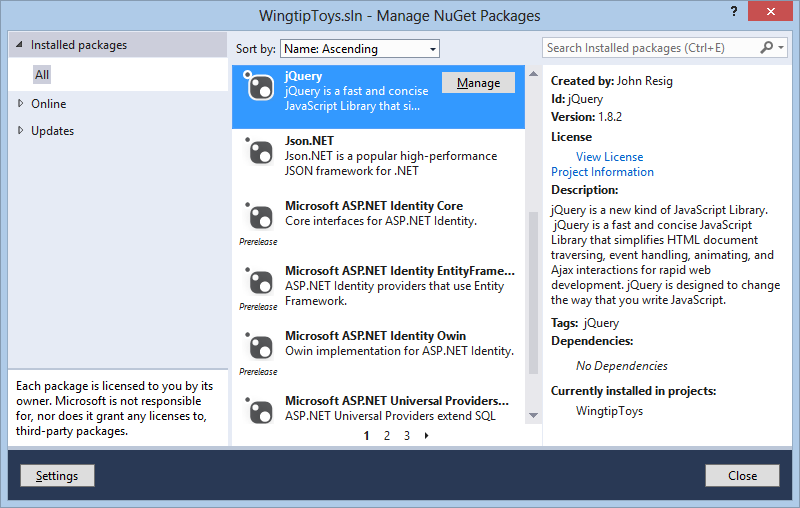Open the Sort by dropdown

(359, 48)
